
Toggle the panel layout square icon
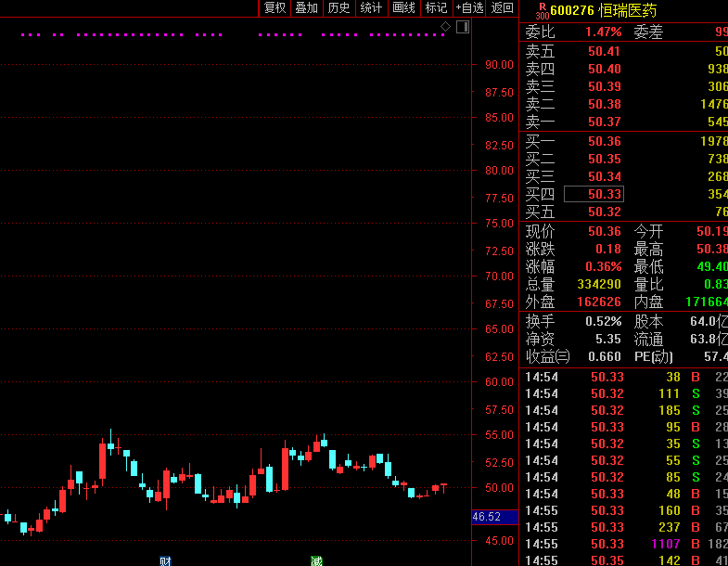click(462, 27)
